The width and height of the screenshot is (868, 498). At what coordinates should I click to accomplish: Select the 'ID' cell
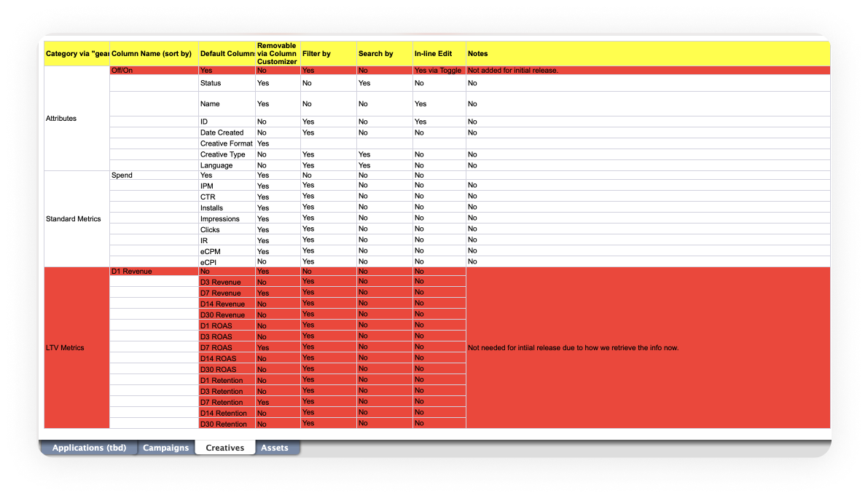(x=227, y=122)
